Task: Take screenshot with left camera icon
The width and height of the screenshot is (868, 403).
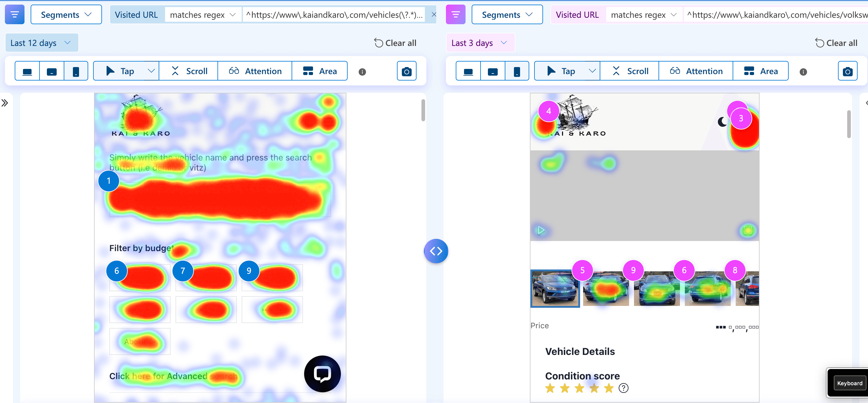Action: point(406,71)
